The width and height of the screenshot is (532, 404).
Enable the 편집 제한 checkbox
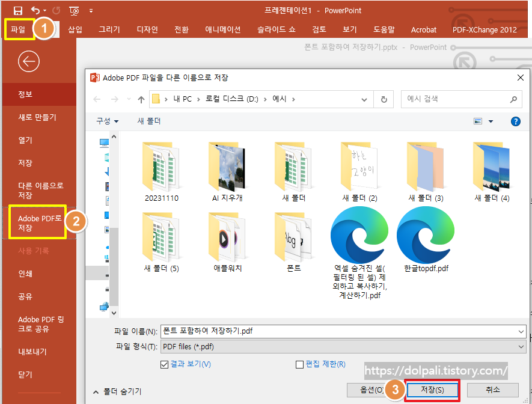click(299, 364)
